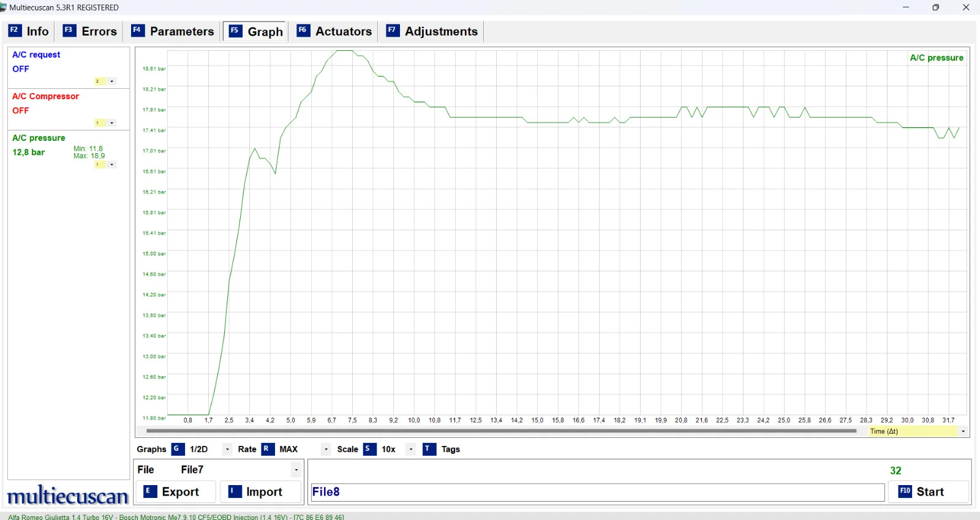Select the Graph tab
Viewport: 980px width, 520px height.
pos(256,31)
